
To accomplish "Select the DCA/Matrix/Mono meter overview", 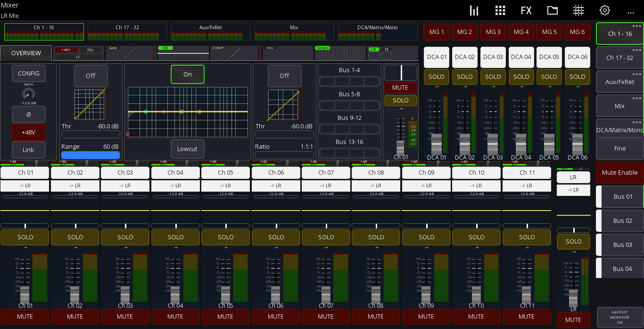I will point(378,32).
